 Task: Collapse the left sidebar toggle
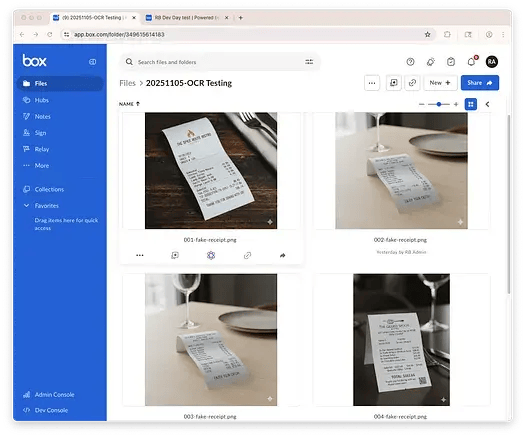click(x=92, y=62)
